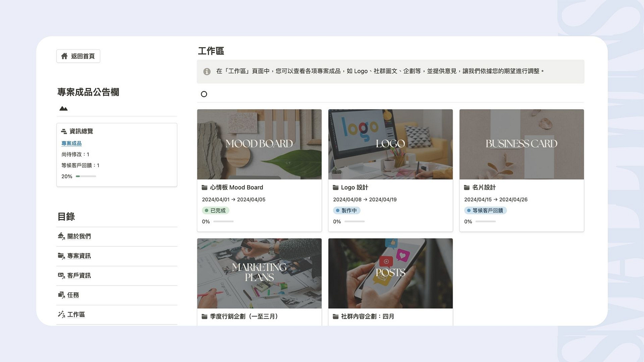Click the 製作中 status tag

[347, 210]
